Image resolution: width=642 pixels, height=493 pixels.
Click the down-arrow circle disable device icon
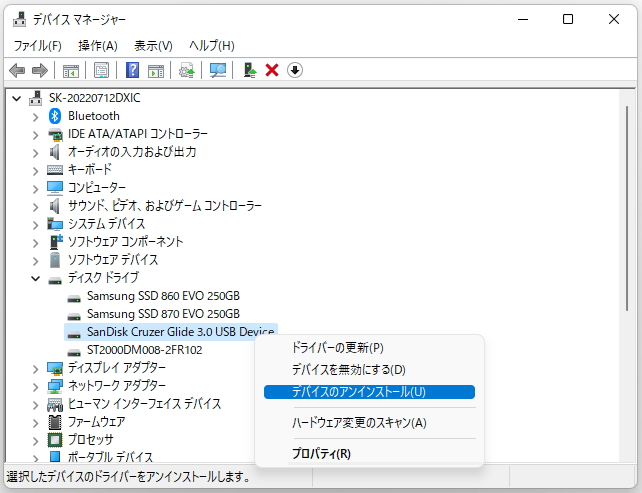coord(295,70)
